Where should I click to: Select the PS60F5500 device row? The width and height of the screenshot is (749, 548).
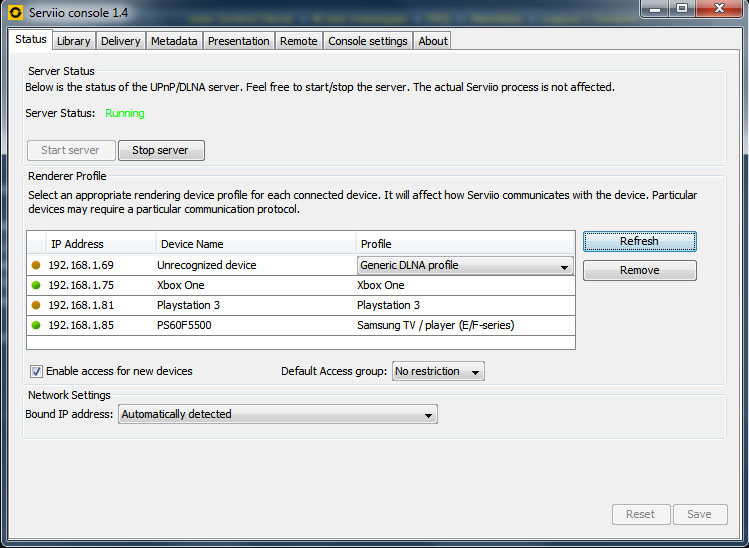(x=250, y=325)
